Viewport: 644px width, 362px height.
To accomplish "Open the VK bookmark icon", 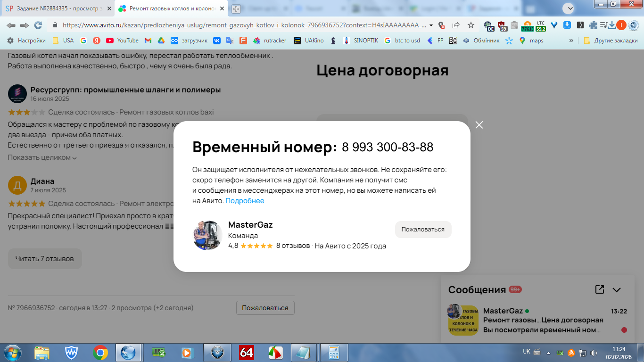I will (x=217, y=41).
